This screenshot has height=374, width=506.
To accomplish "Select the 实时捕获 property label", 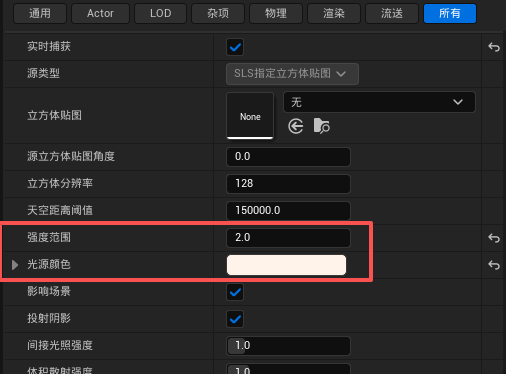I will [x=49, y=46].
